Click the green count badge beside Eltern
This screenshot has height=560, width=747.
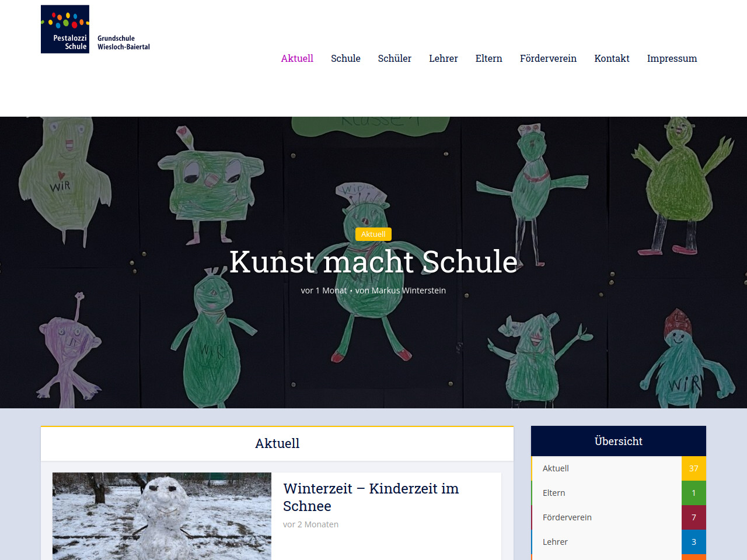(693, 493)
